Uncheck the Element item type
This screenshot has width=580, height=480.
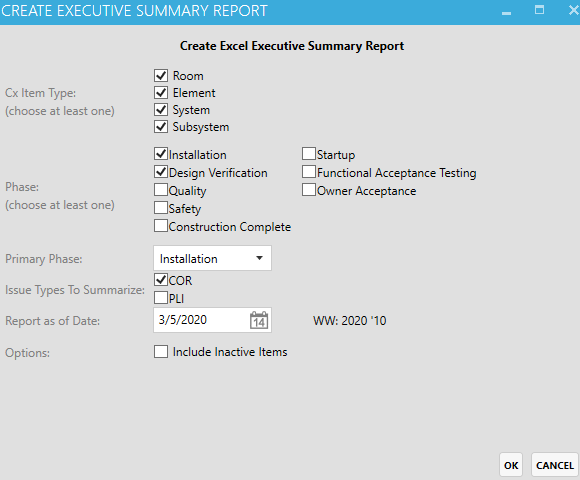[x=161, y=92]
